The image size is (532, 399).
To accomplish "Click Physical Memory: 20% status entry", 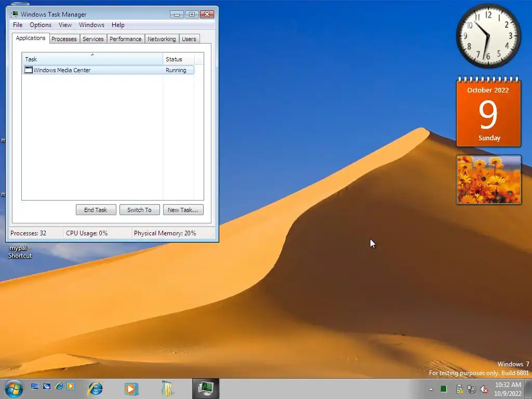I will (165, 233).
